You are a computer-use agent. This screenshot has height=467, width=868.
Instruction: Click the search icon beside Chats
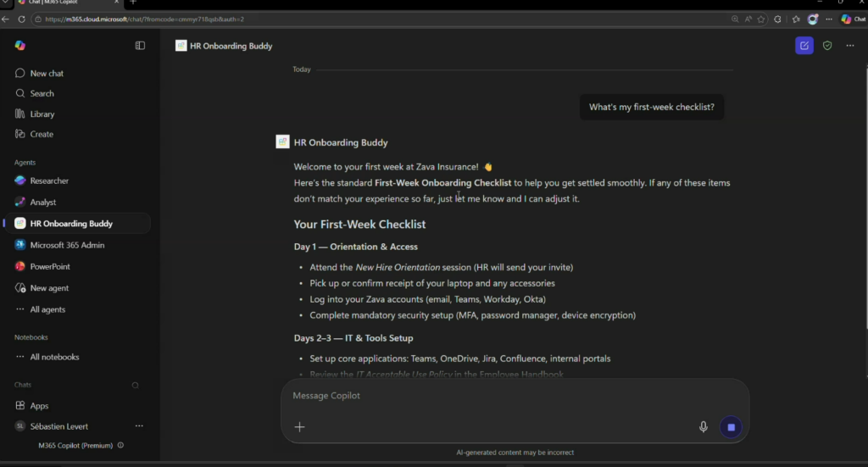click(x=135, y=385)
